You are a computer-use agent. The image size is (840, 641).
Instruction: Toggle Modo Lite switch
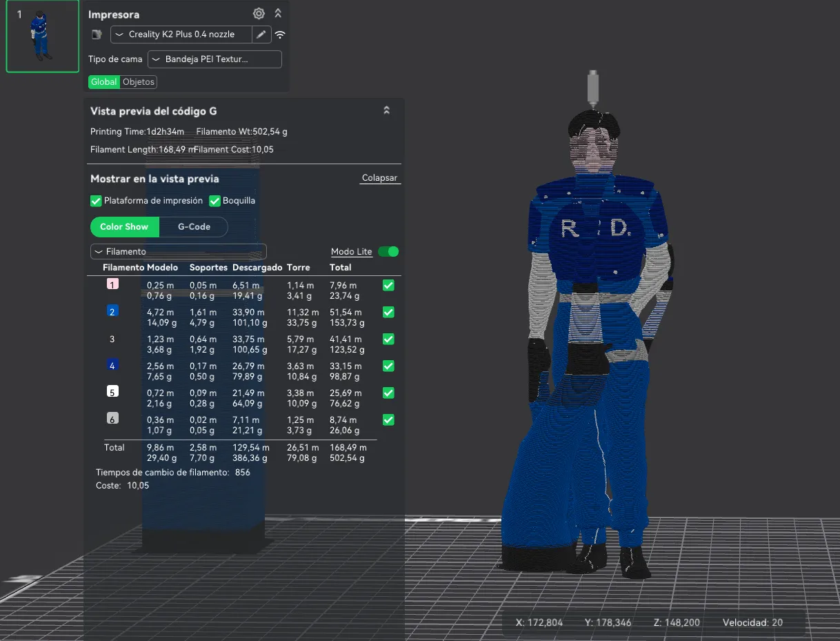388,252
